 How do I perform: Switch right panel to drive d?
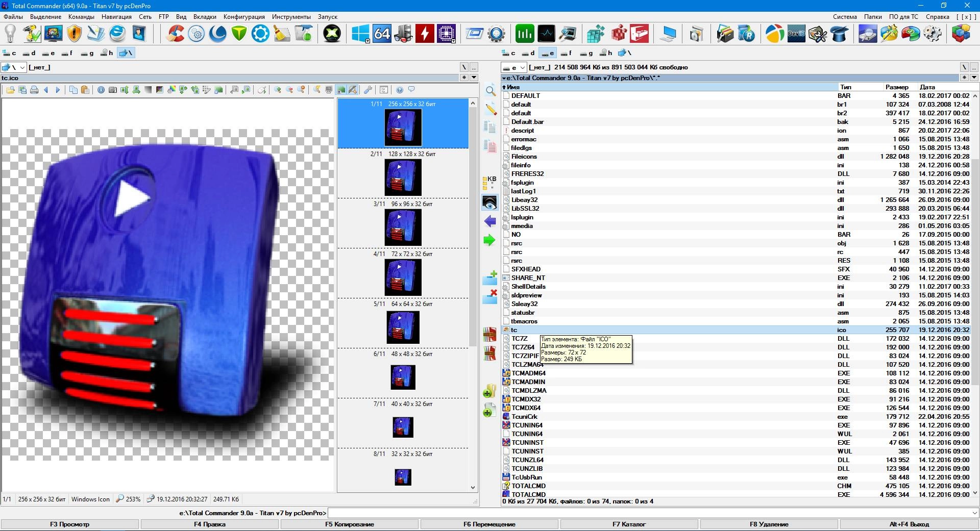[528, 53]
